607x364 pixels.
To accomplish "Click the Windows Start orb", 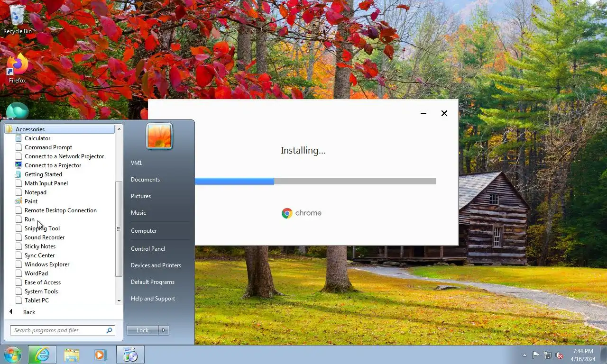I will tap(13, 355).
